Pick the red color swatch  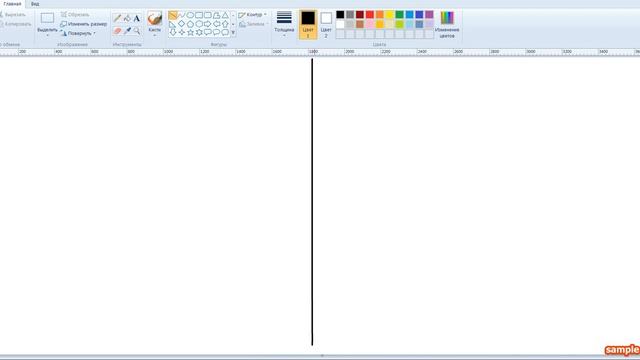[x=370, y=15]
